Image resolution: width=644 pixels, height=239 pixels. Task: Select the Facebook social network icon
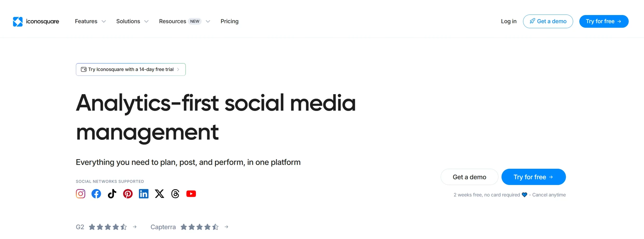[96, 194]
